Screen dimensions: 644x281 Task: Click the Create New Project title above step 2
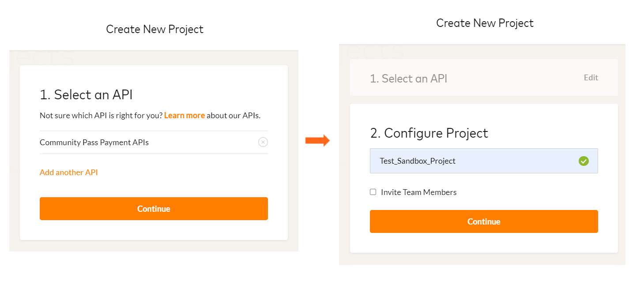click(x=485, y=23)
